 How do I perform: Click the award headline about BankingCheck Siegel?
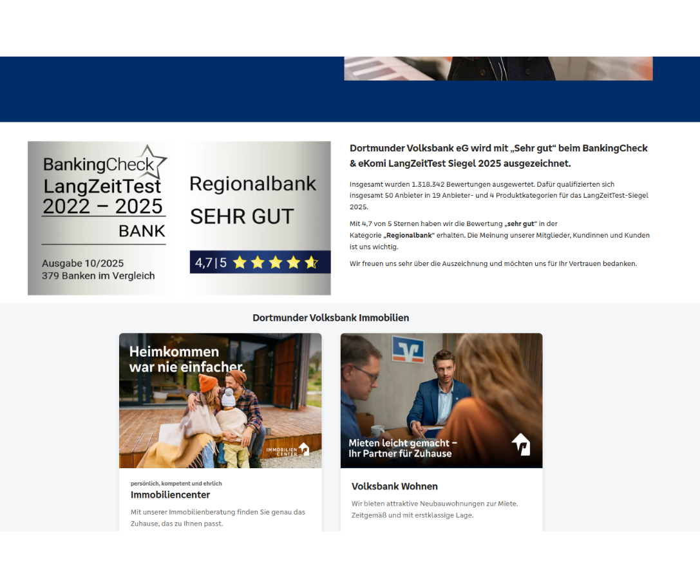[x=498, y=156]
